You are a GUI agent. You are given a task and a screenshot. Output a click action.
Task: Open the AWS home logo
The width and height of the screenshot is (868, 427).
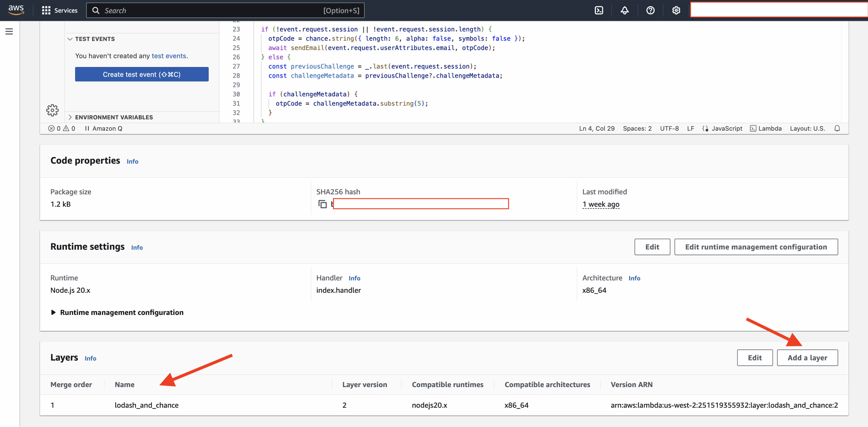(16, 10)
